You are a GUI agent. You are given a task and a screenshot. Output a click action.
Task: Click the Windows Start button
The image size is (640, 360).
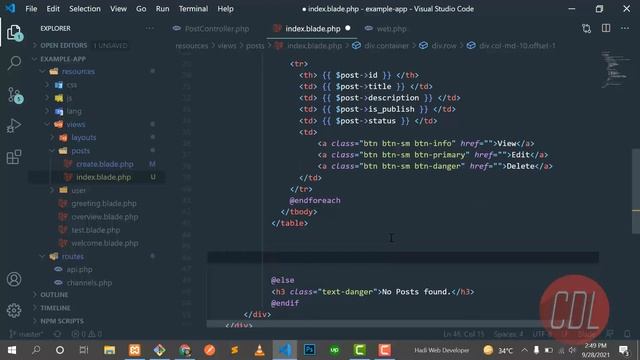[x=11, y=350]
